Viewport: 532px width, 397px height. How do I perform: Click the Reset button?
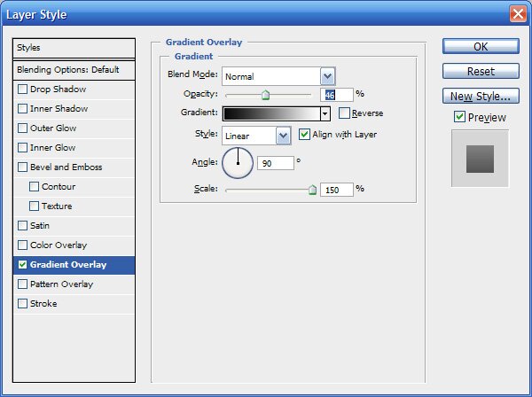click(481, 71)
